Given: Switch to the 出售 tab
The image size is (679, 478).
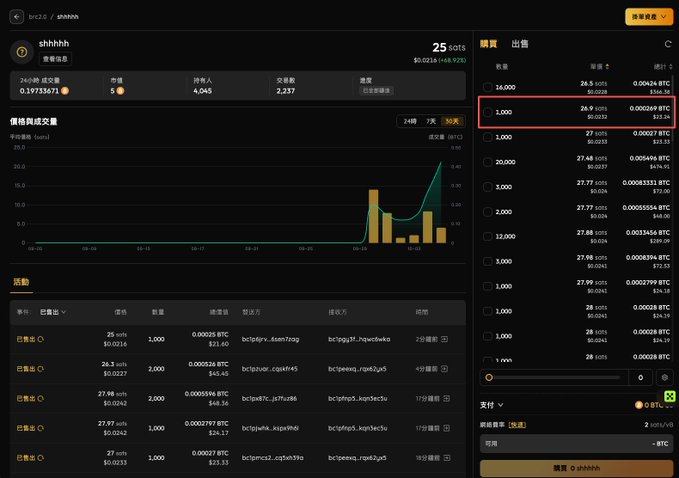Looking at the screenshot, I should click(x=520, y=44).
